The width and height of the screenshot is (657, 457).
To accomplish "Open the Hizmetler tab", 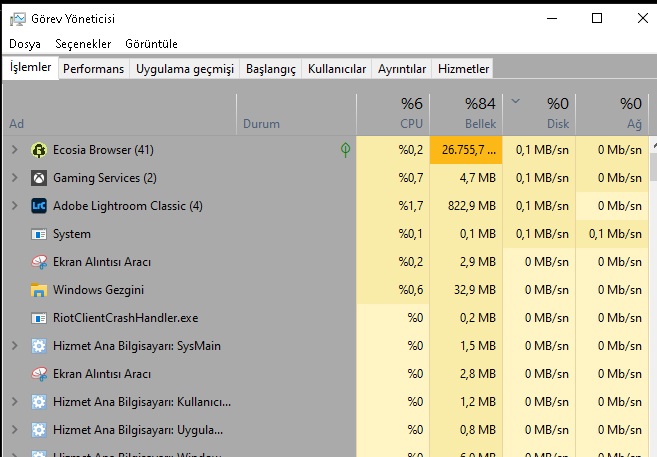I will pos(463,69).
